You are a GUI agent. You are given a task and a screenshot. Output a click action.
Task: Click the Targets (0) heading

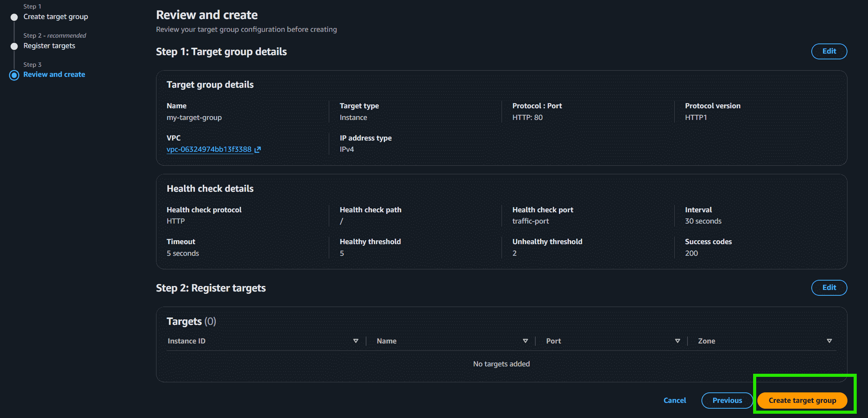click(191, 321)
